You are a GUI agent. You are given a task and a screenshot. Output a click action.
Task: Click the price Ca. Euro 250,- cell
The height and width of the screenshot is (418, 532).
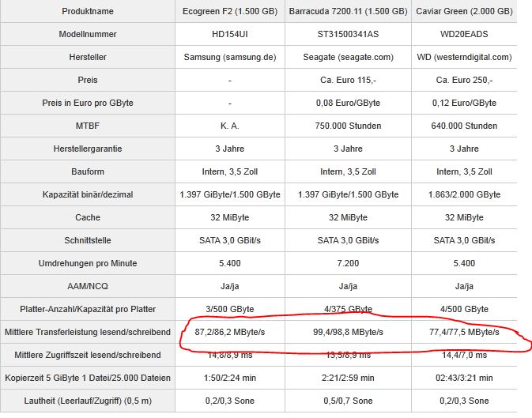465,81
